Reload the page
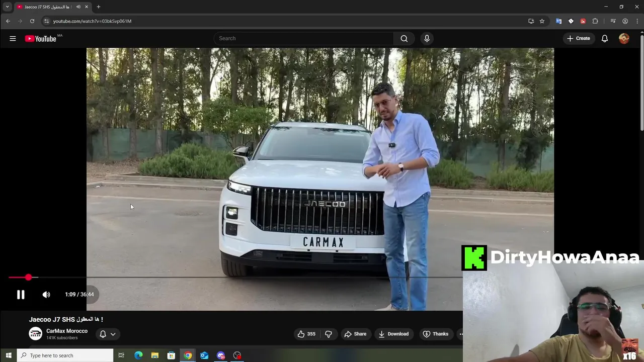644x362 pixels. coord(32,21)
